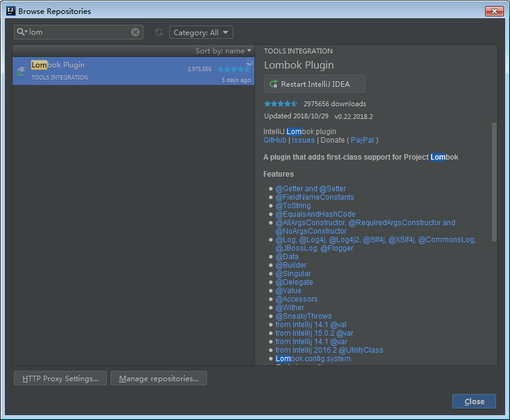The height and width of the screenshot is (420, 510).
Task: Click the 'Updated 2018/10/29' text
Action: pos(296,116)
